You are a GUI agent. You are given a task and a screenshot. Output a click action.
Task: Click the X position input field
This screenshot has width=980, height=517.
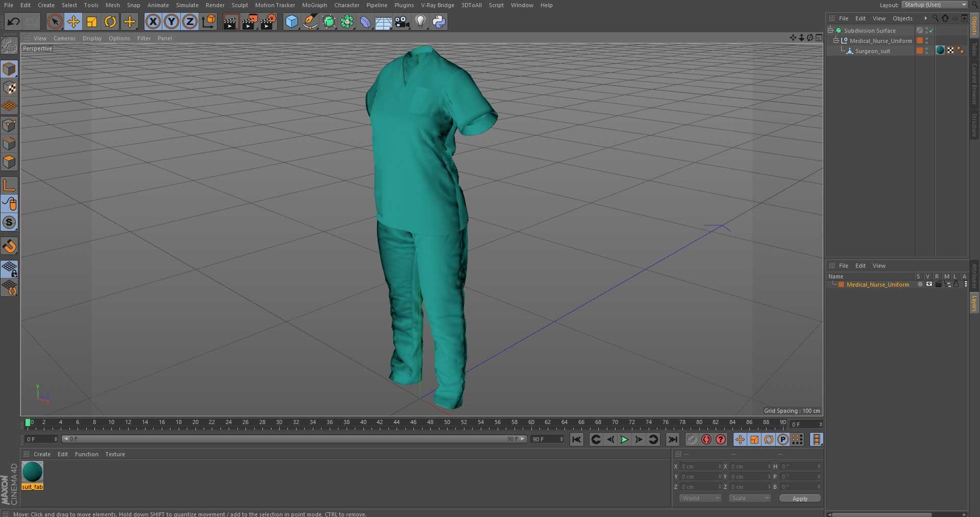(x=700, y=466)
